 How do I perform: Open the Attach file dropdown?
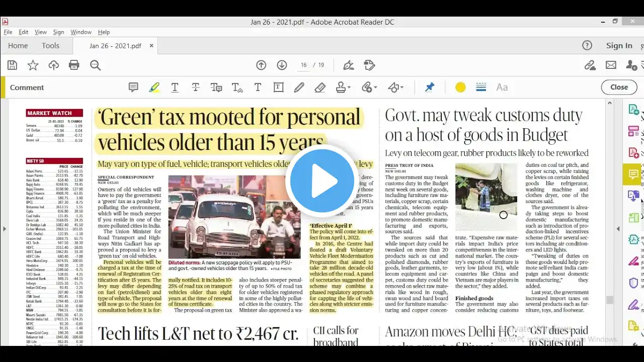(x=369, y=87)
